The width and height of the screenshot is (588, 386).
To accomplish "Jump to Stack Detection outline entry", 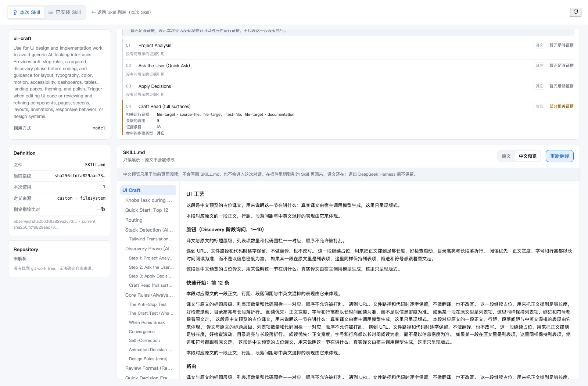I will point(148,230).
